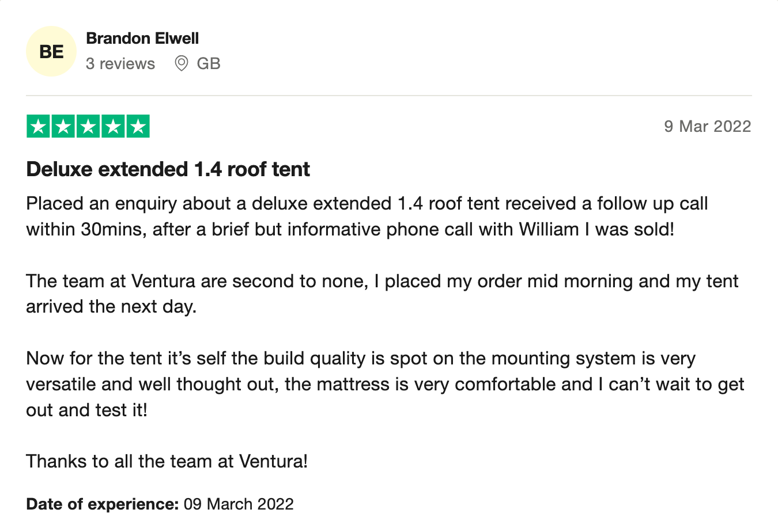Open the 9 Mar 2022 review date
778x532 pixels.
click(707, 126)
